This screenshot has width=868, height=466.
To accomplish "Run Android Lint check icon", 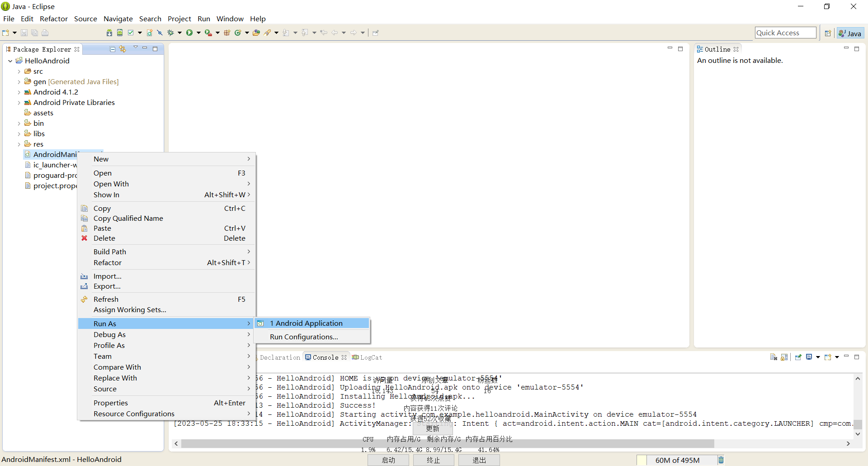I will tap(131, 33).
